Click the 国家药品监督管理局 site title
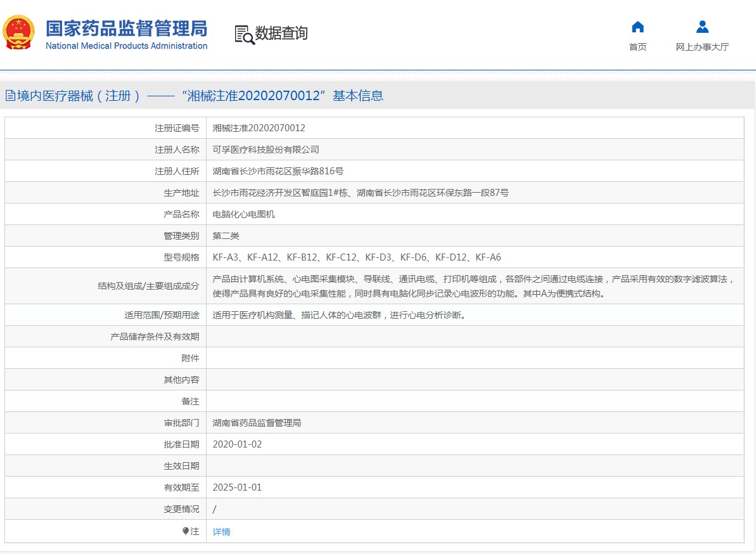 coord(126,29)
